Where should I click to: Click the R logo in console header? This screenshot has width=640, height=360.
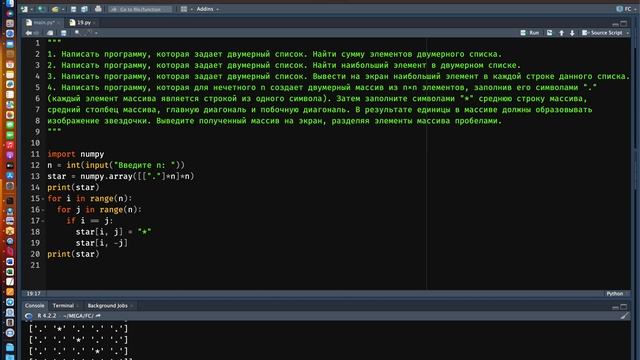tap(29, 316)
